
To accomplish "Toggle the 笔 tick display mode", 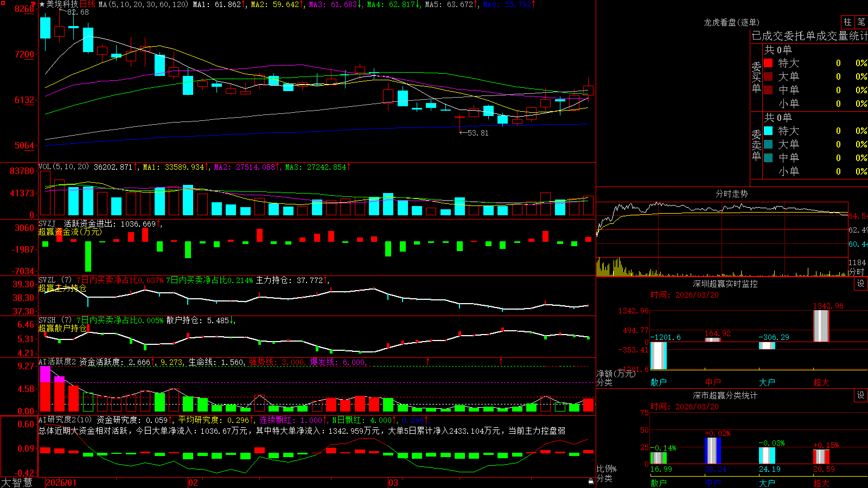I will [861, 22].
